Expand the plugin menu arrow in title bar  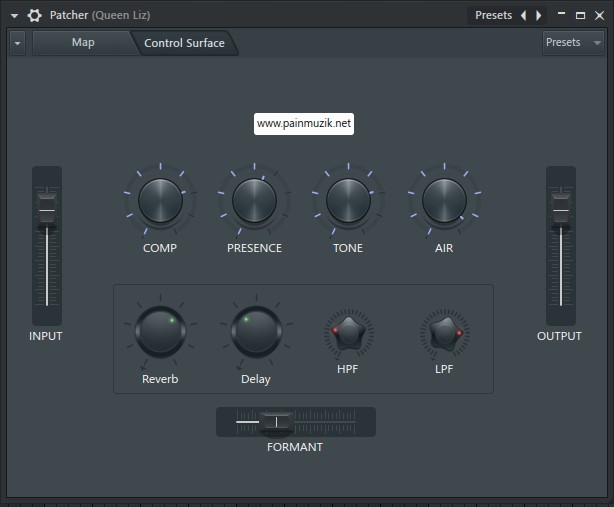click(14, 15)
